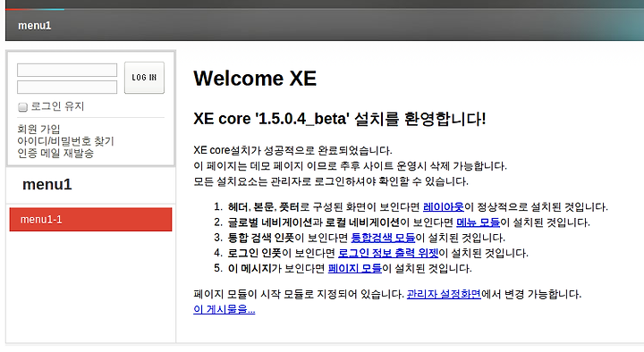The height and width of the screenshot is (352, 644).
Task: Click the line 모든 설치요소는 관리자로 로그인하셔야
Action: click(x=331, y=181)
